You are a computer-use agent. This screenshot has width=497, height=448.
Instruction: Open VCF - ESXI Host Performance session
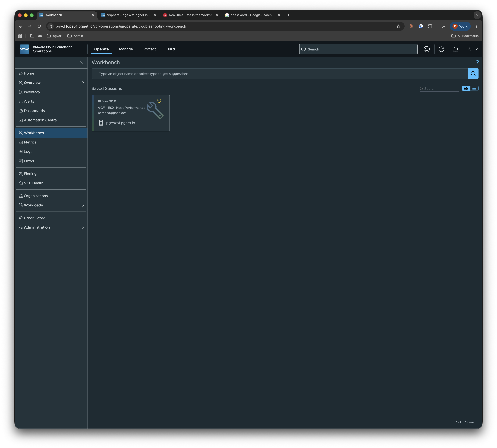121,108
